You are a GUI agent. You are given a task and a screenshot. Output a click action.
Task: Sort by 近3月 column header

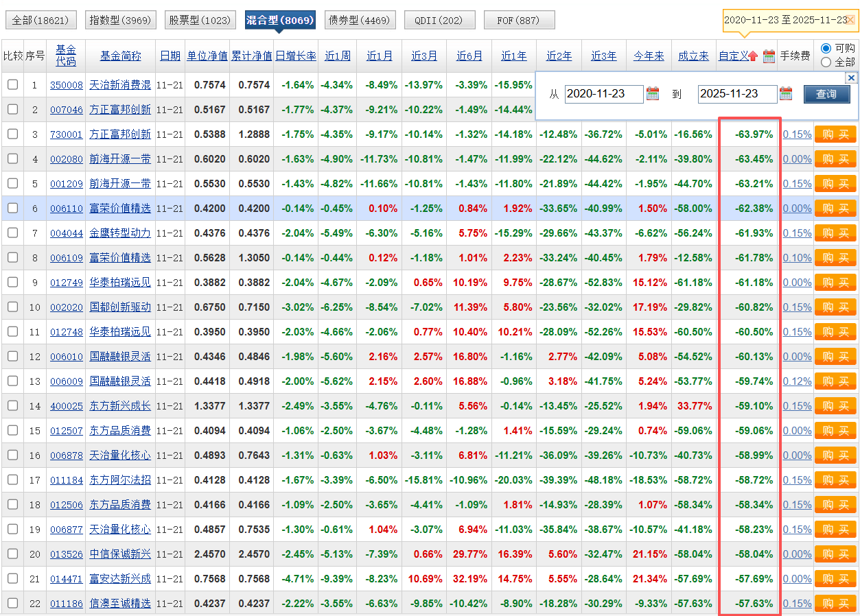tap(424, 56)
